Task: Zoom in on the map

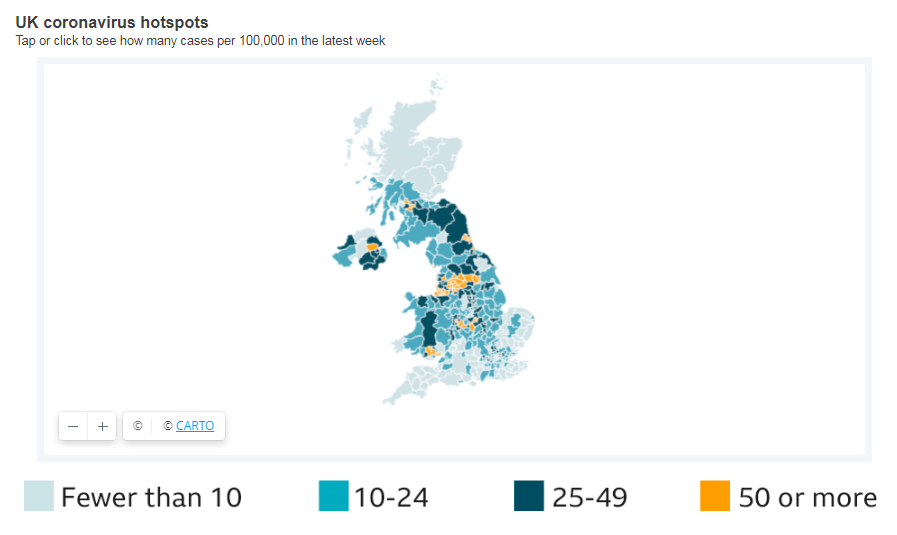Action: click(x=102, y=425)
